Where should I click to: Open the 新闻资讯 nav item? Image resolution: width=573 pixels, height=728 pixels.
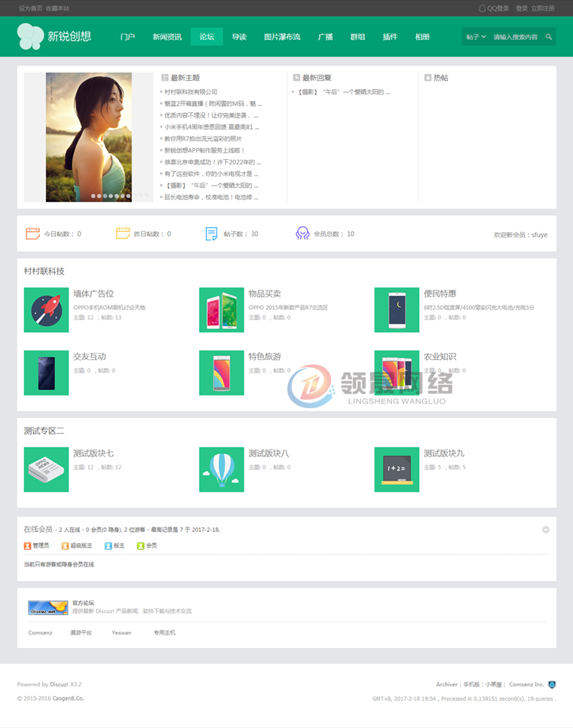point(167,37)
